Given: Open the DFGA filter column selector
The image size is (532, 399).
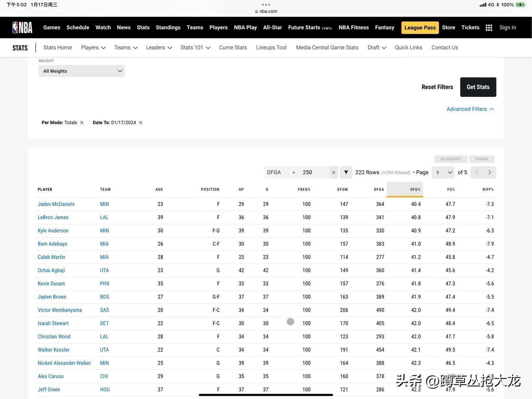Looking at the screenshot, I should (x=276, y=172).
